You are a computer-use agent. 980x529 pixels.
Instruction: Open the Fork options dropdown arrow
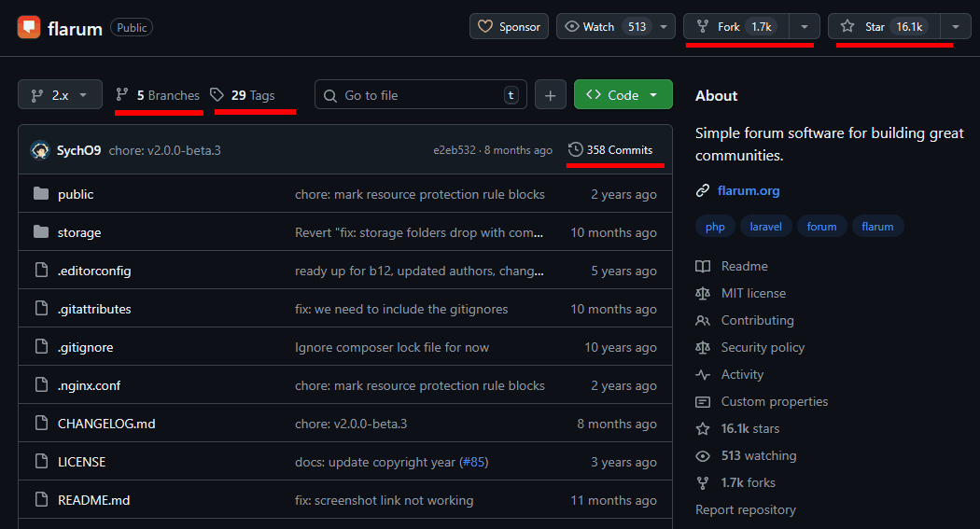[805, 27]
